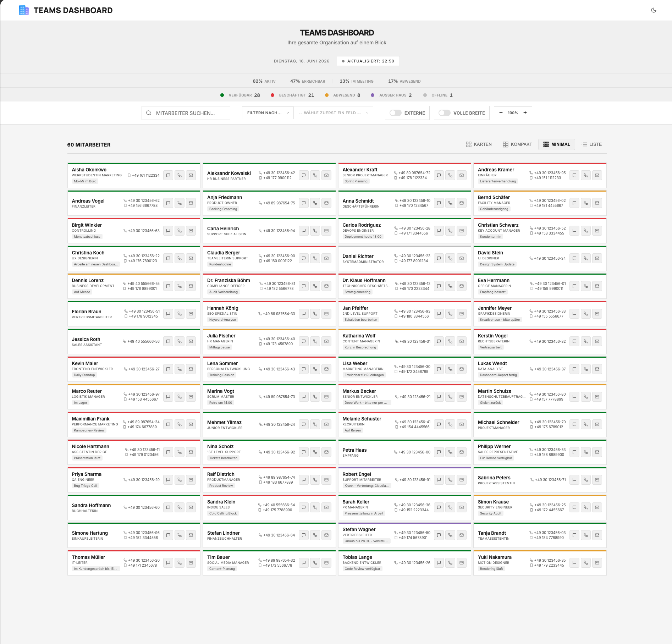Screen dimensions: 672x644
Task: Open chat with Hannah König
Action: point(304,314)
